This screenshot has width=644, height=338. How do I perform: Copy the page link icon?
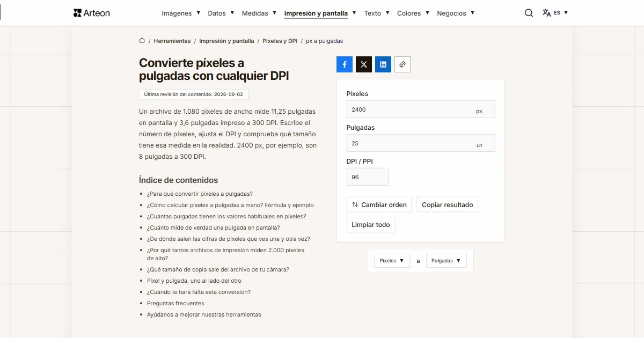pyautogui.click(x=402, y=64)
